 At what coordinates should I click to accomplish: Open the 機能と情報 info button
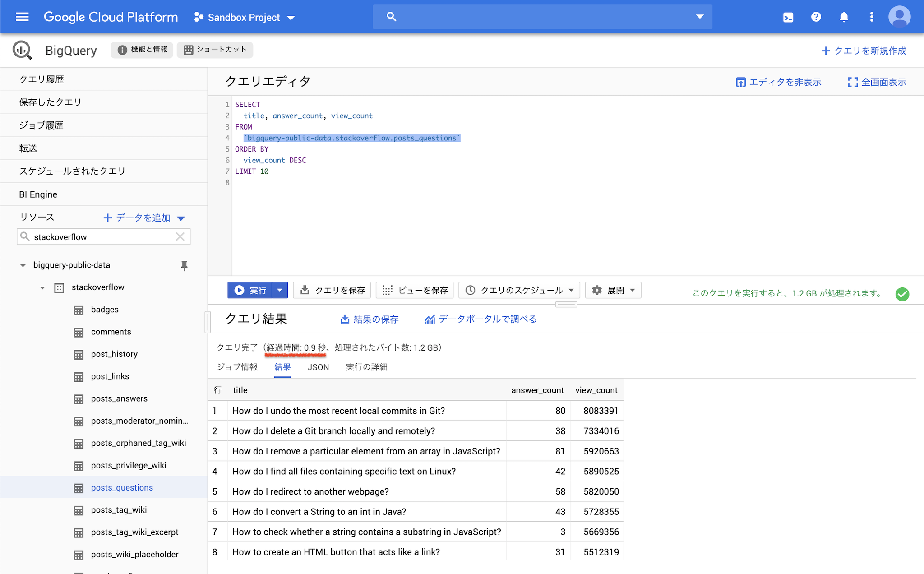tap(142, 50)
